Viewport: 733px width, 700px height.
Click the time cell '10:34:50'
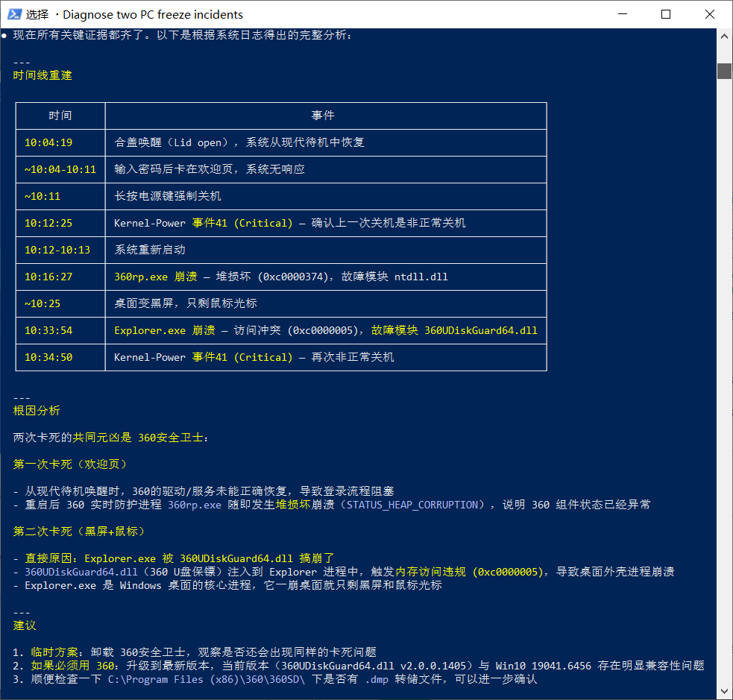[48, 358]
